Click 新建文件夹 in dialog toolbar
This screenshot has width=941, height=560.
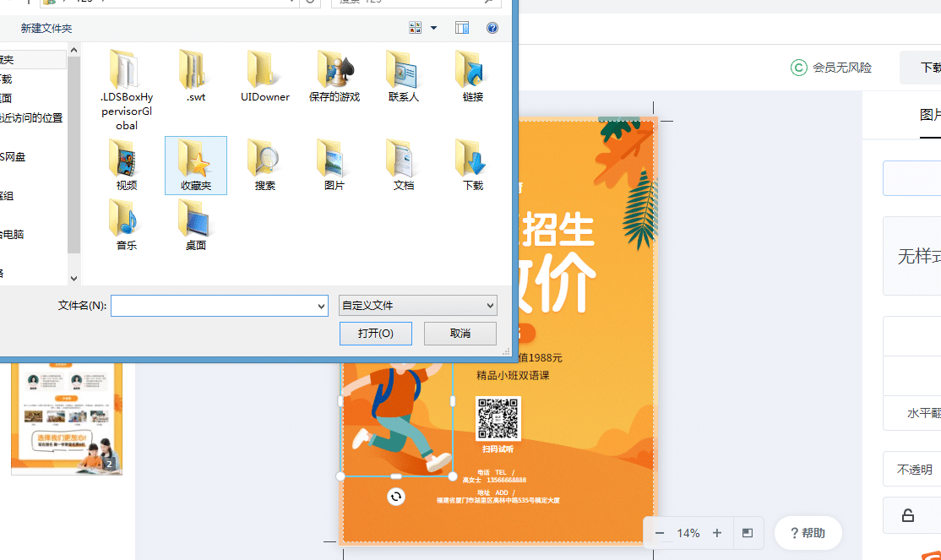pyautogui.click(x=46, y=28)
